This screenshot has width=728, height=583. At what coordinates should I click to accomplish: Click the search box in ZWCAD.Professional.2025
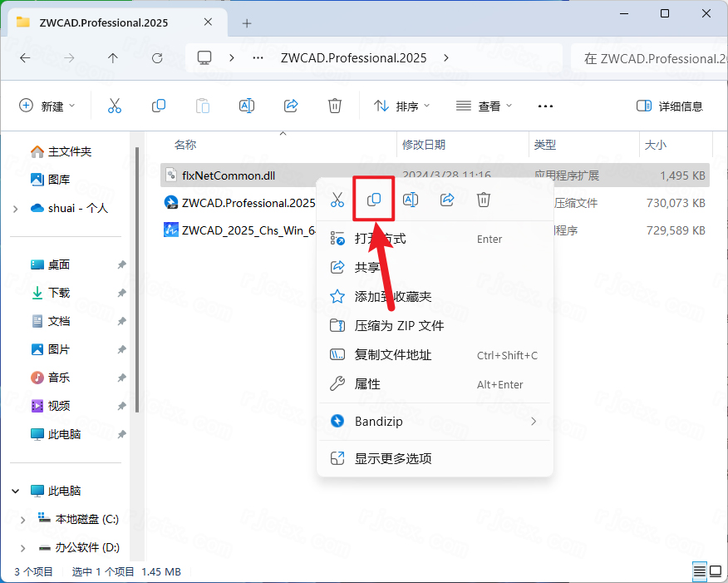pyautogui.click(x=648, y=58)
